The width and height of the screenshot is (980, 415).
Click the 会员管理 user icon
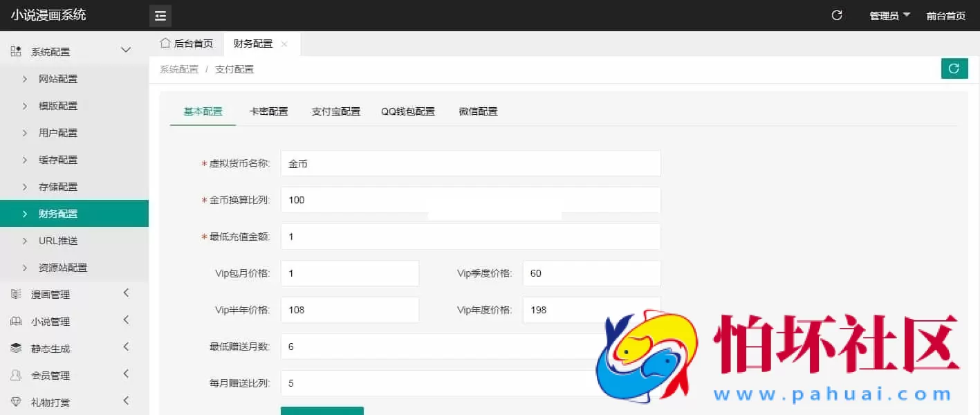pos(15,375)
